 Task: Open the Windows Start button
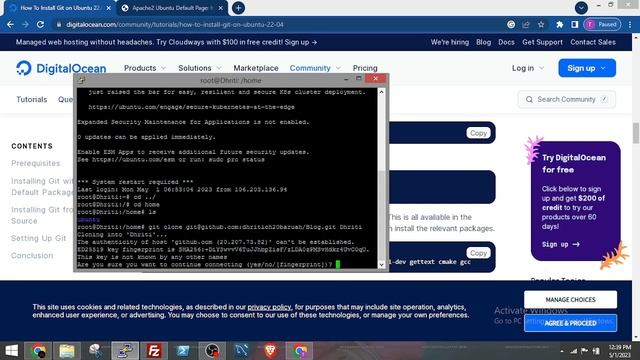[x=11, y=351]
